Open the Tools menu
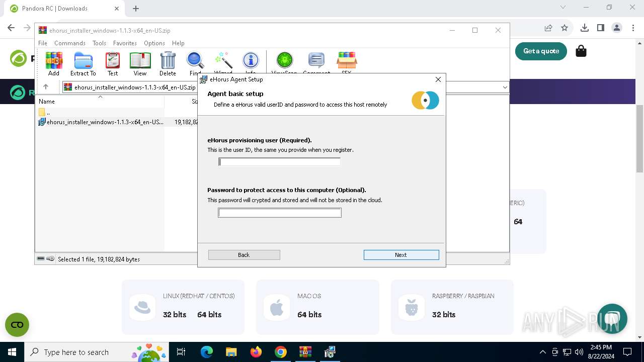This screenshot has height=362, width=644. 99,43
